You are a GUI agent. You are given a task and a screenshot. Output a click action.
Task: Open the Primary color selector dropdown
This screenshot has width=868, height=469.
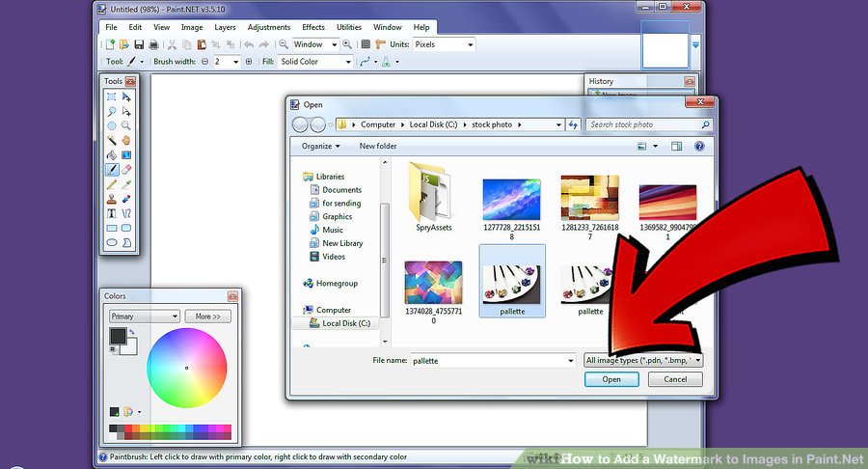(145, 317)
